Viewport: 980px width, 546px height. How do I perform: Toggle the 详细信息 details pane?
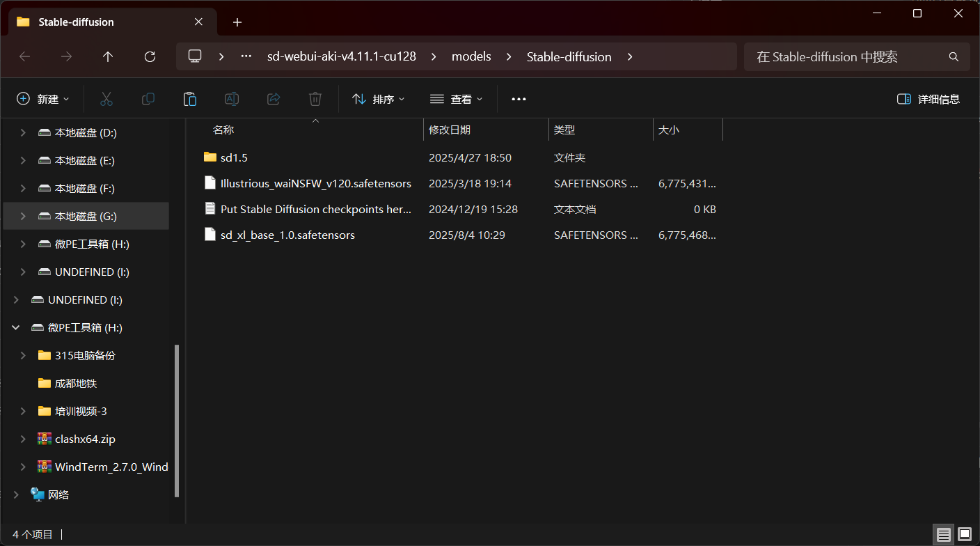click(x=928, y=99)
